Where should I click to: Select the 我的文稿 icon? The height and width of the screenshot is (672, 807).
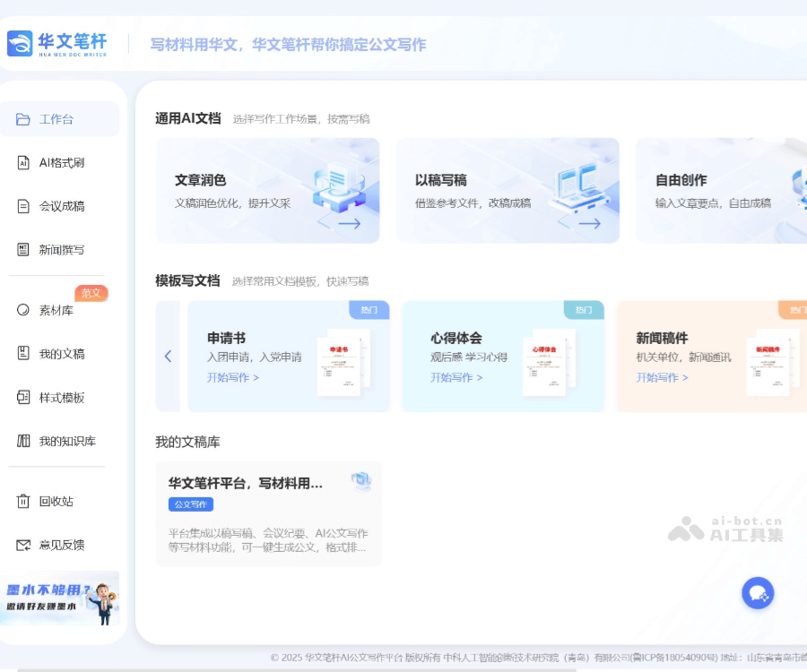coord(24,353)
